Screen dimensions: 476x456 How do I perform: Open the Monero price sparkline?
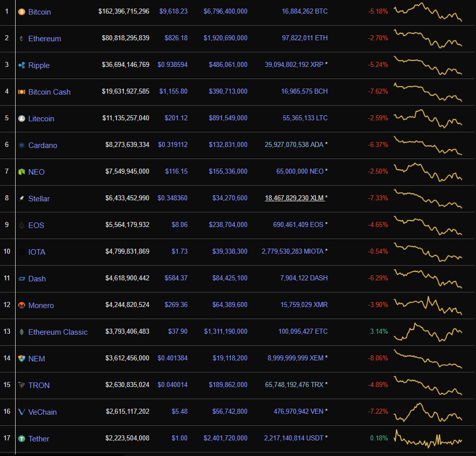(x=428, y=305)
